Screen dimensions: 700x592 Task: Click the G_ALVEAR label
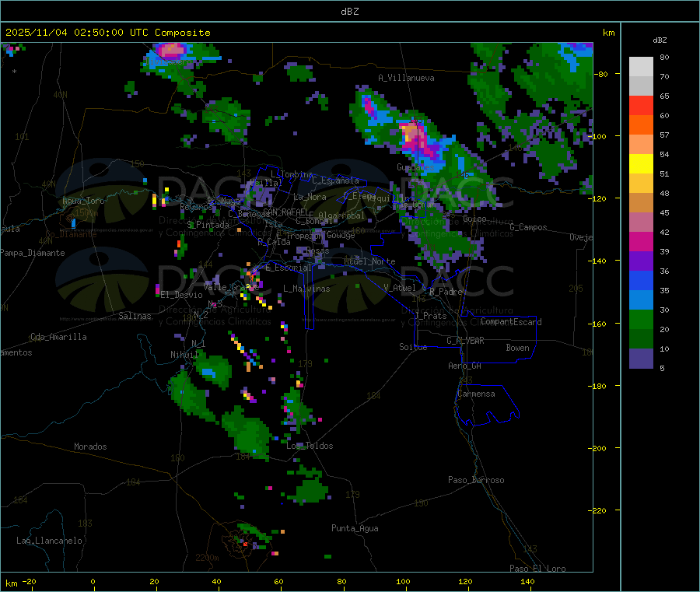[465, 341]
